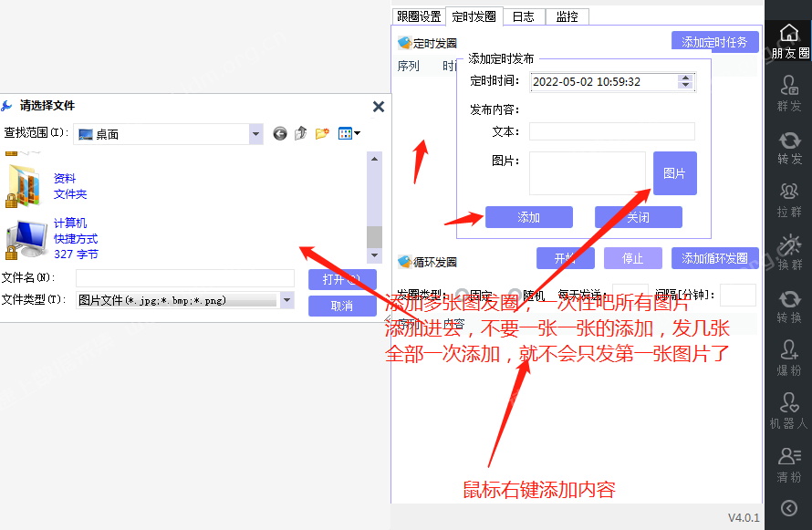Viewport: 812px width, 530px height.
Task: Click the 计算机 快捷方式 item label
Action: pyautogui.click(x=76, y=239)
